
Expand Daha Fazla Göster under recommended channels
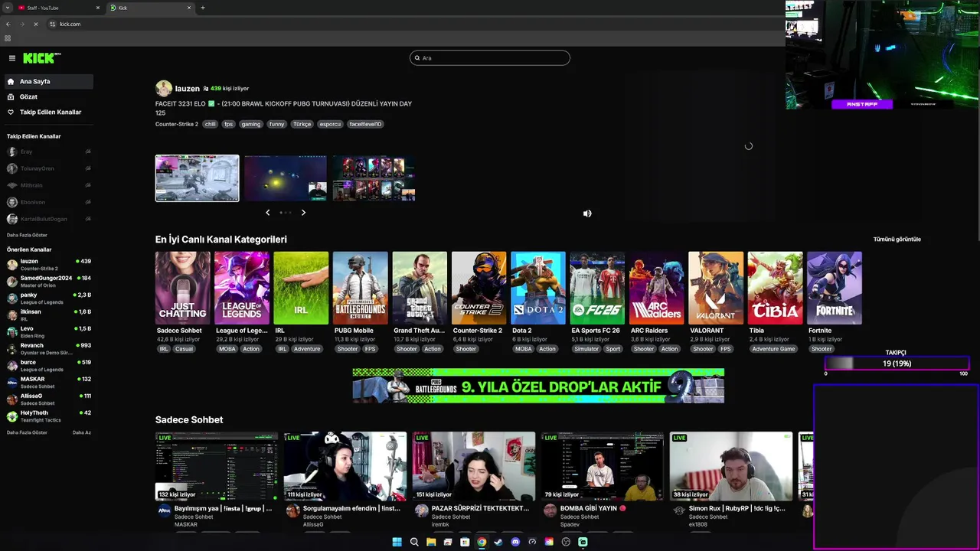pyautogui.click(x=27, y=432)
